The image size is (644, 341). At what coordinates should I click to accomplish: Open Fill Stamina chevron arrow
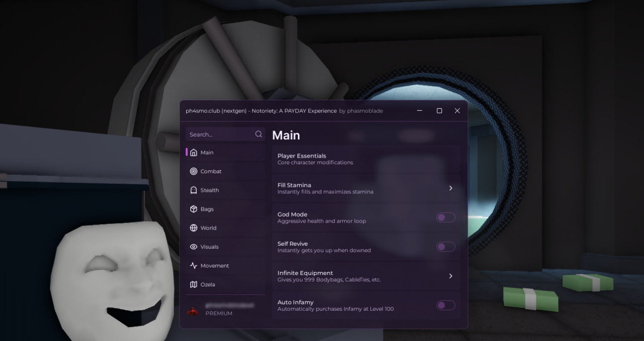tap(450, 188)
